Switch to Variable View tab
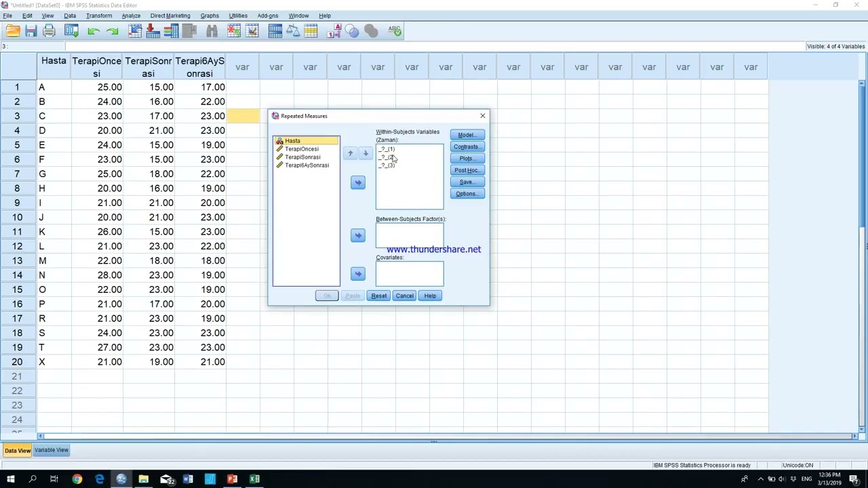 (x=52, y=450)
